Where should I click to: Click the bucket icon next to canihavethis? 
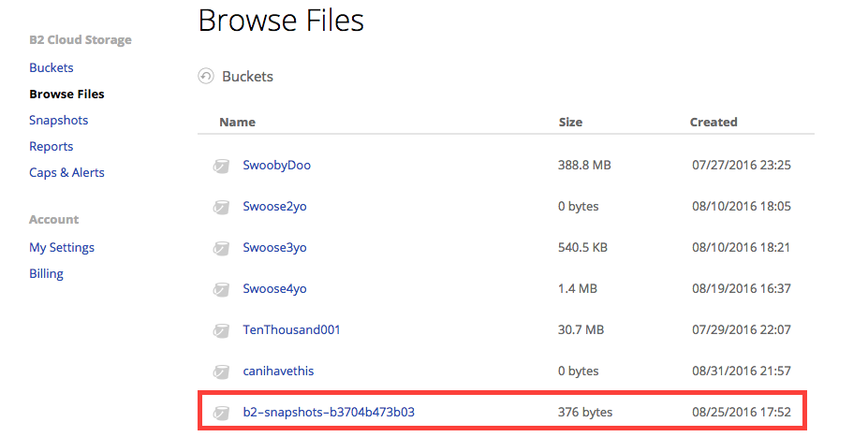(221, 371)
